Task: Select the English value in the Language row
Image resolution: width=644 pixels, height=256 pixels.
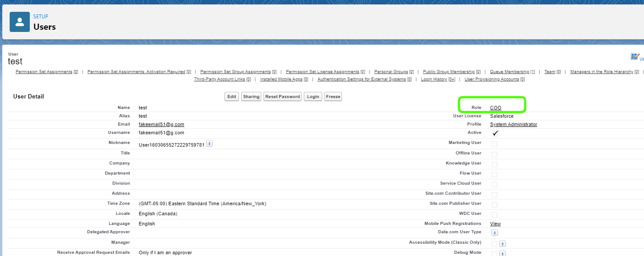Action: 147,224
